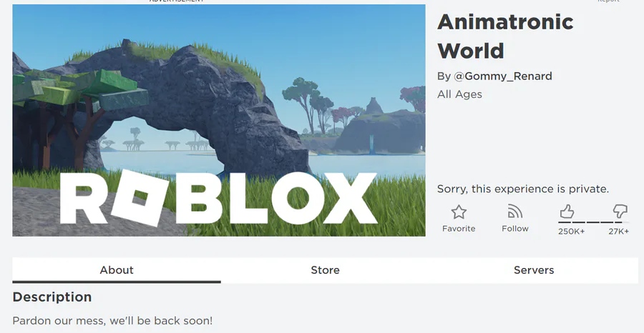
Task: Open creator @Gommy_Renard profile link
Action: pyautogui.click(x=503, y=76)
